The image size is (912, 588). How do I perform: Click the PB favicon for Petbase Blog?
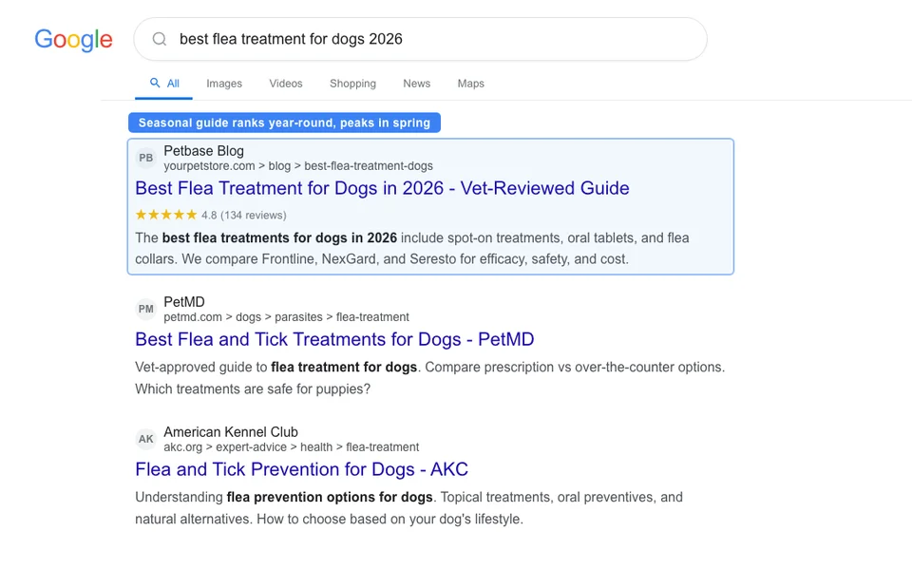(145, 158)
